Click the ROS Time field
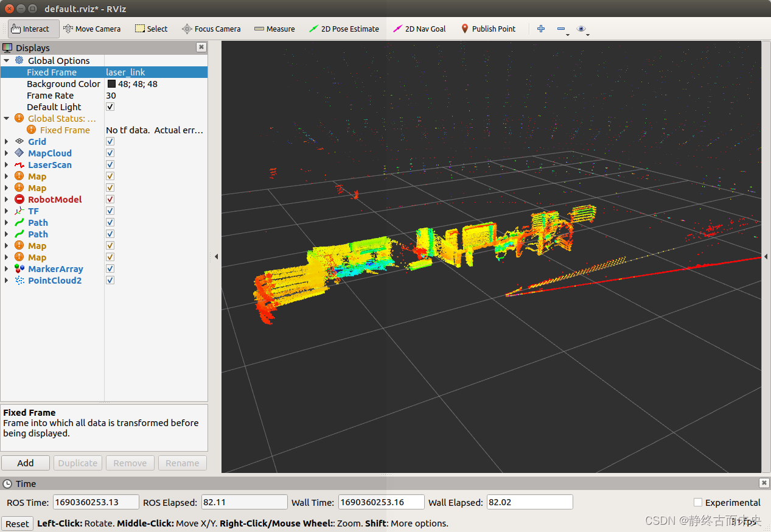This screenshot has width=771, height=532. click(96, 502)
